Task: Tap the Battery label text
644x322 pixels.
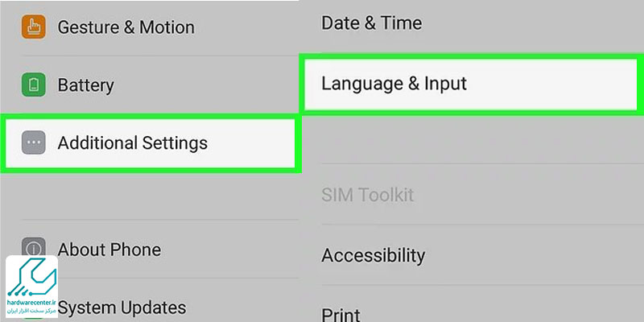Action: (85, 85)
